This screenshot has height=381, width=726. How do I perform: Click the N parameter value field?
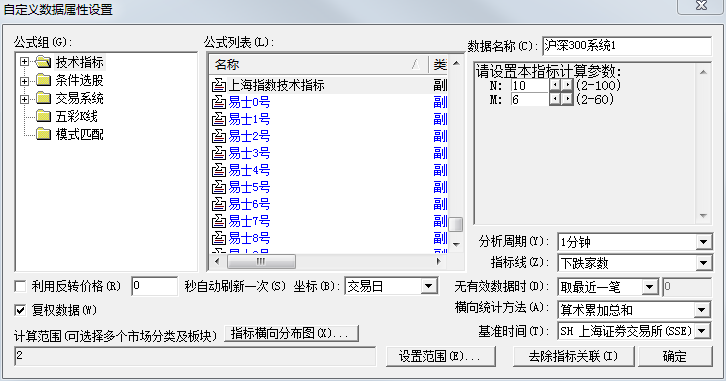530,85
